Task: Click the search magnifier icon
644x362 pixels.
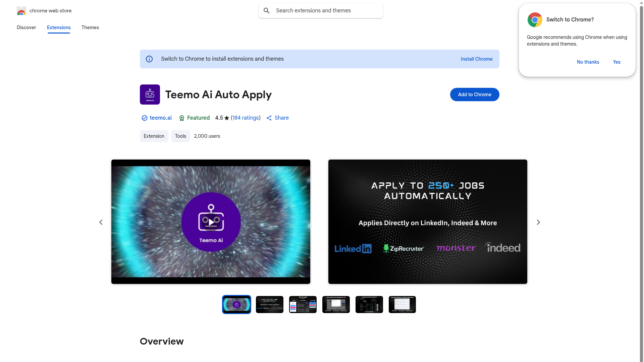Action: (267, 11)
